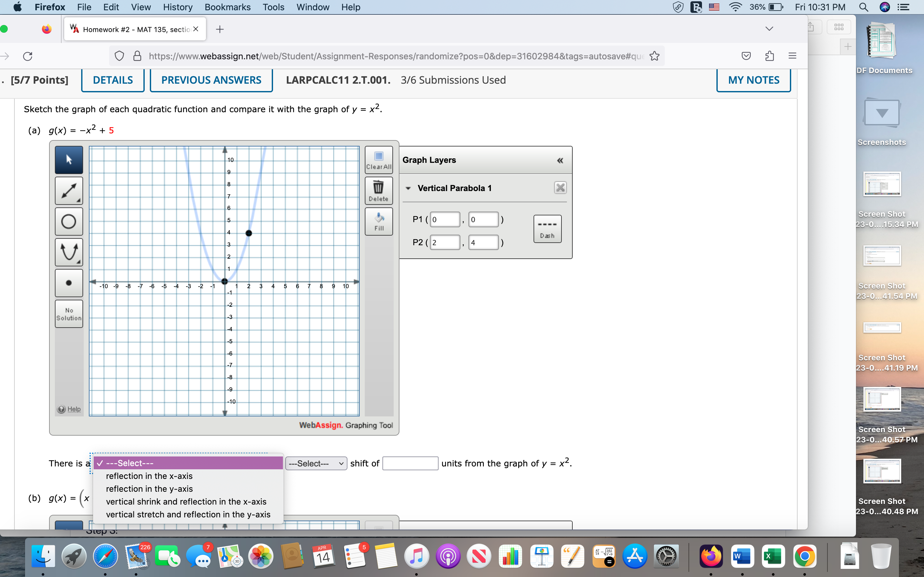Open Help in the graphing tool
This screenshot has width=924, height=577.
point(69,409)
